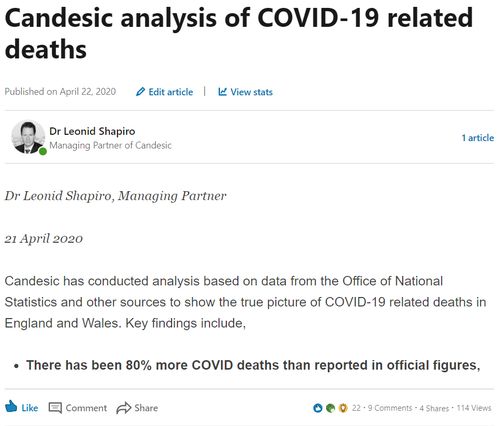This screenshot has width=500, height=426.
Task: Click the Dr Leonid Shapiro author name
Action: 92,131
